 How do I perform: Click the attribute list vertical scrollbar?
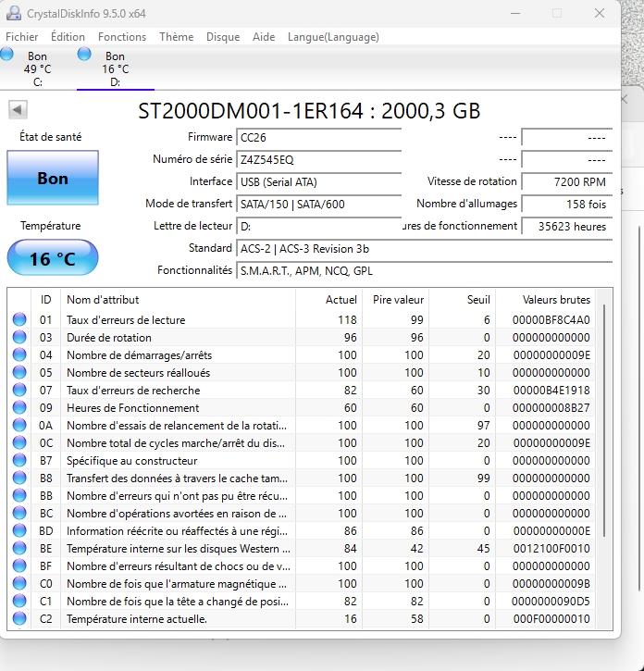(606, 416)
